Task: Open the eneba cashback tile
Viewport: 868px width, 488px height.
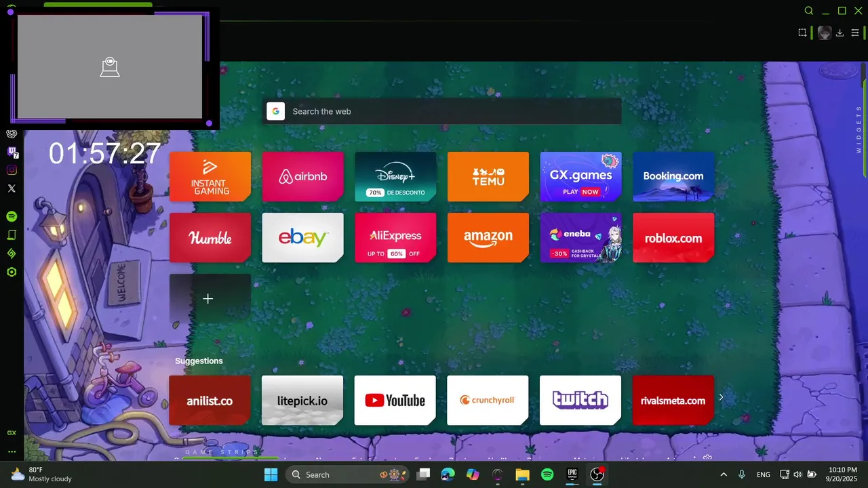Action: click(580, 238)
